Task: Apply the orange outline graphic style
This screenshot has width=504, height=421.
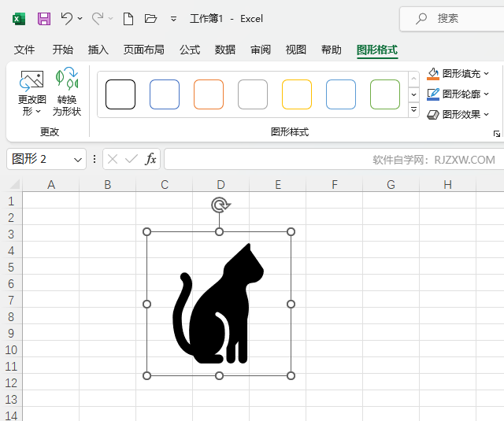Action: click(209, 94)
